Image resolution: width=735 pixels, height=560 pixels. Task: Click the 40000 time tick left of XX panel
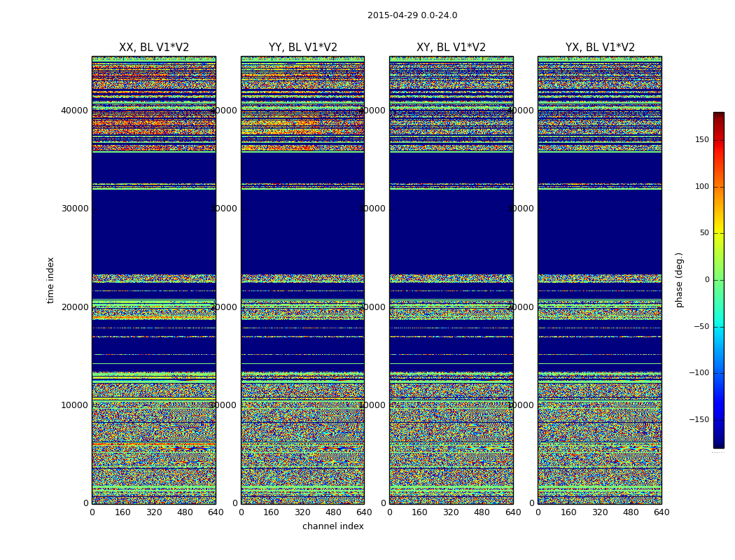pyautogui.click(x=74, y=111)
